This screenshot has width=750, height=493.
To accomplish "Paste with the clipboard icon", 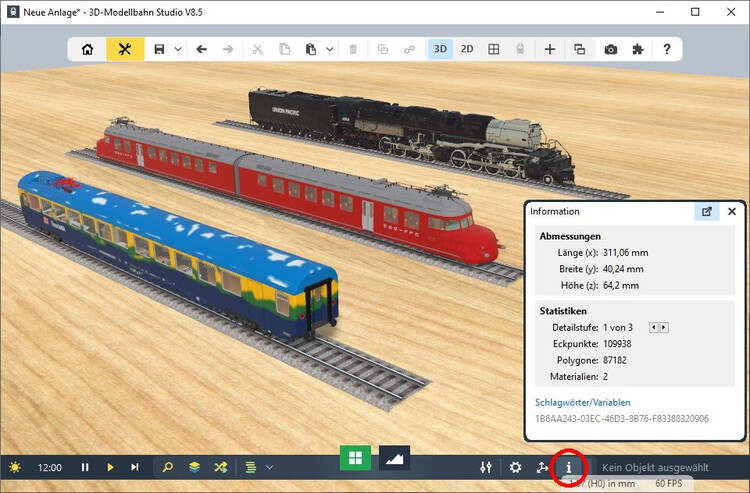I will (x=311, y=49).
